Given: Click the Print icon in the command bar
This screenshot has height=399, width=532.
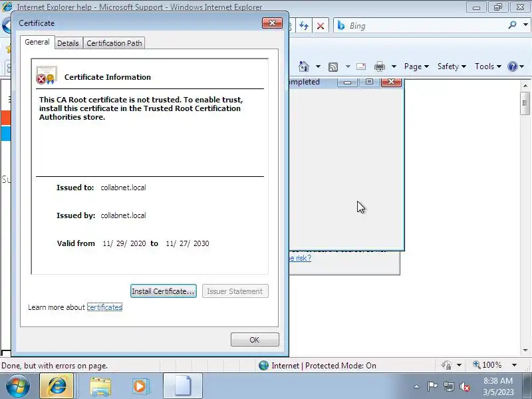Looking at the screenshot, I should [x=379, y=66].
